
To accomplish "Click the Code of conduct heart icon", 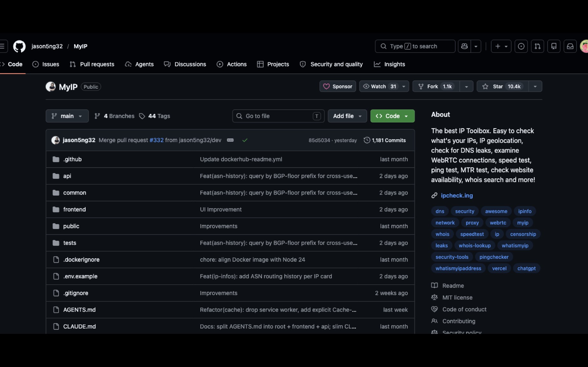I will click(434, 309).
